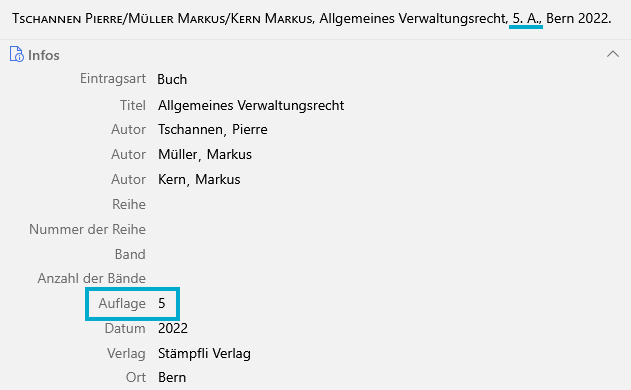
Task: Click the empty Reihe field
Action: pyautogui.click(x=386, y=204)
